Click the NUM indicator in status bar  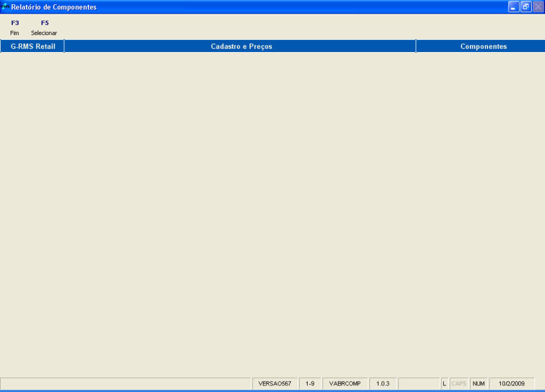[x=478, y=384]
